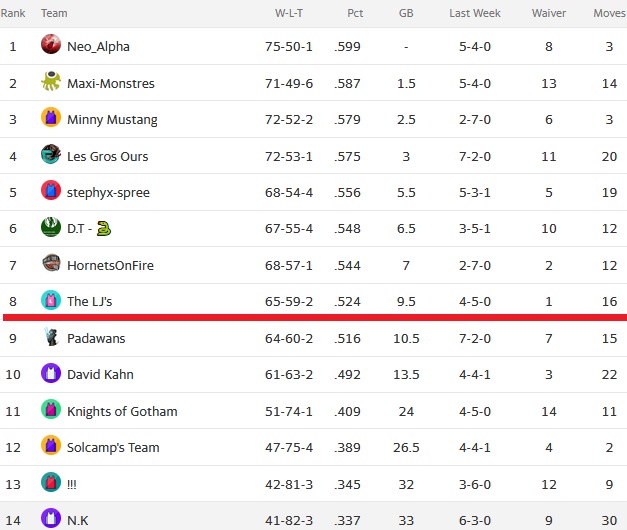Sort table by W-L-T column header
This screenshot has height=530, width=627.
(289, 13)
